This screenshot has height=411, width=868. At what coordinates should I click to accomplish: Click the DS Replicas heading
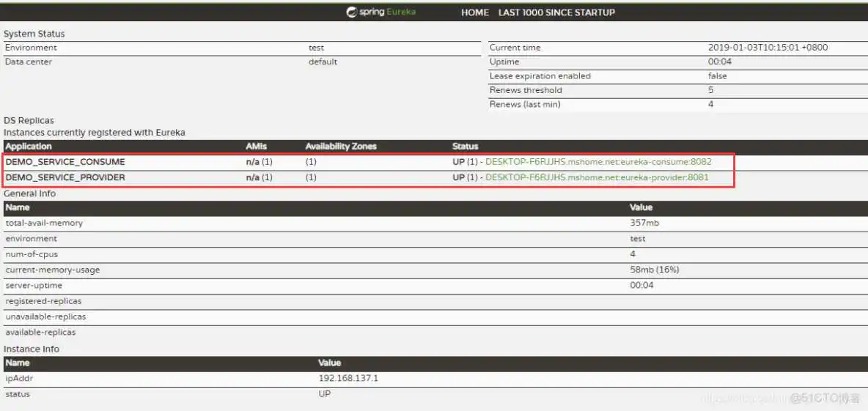pyautogui.click(x=29, y=120)
